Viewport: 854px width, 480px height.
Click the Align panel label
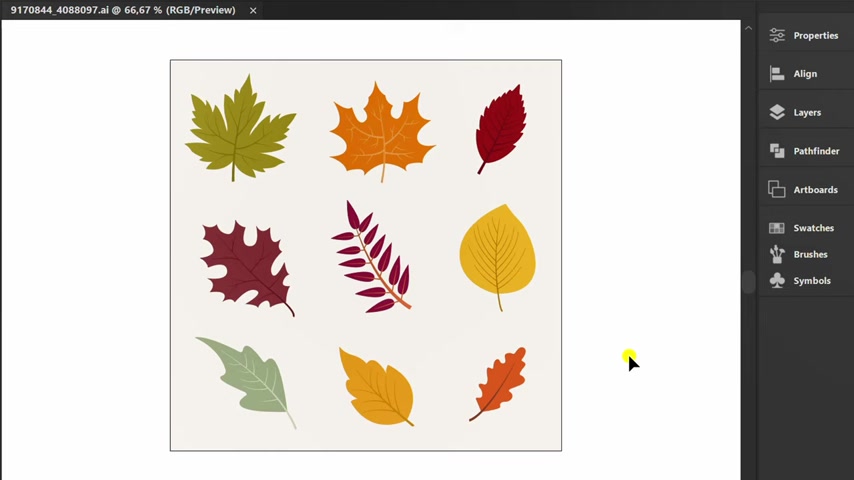coord(805,74)
